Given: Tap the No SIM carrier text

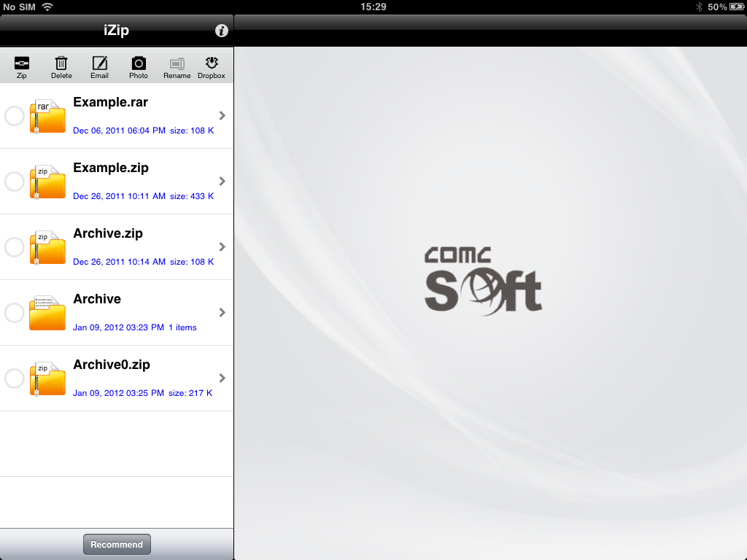Looking at the screenshot, I should pos(20,7).
